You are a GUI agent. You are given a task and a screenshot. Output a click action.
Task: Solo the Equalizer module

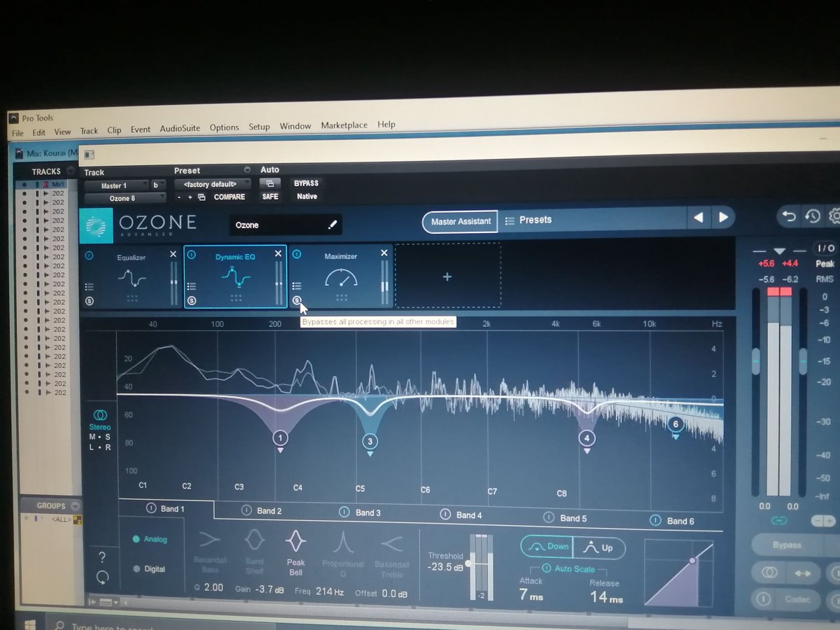pyautogui.click(x=90, y=301)
